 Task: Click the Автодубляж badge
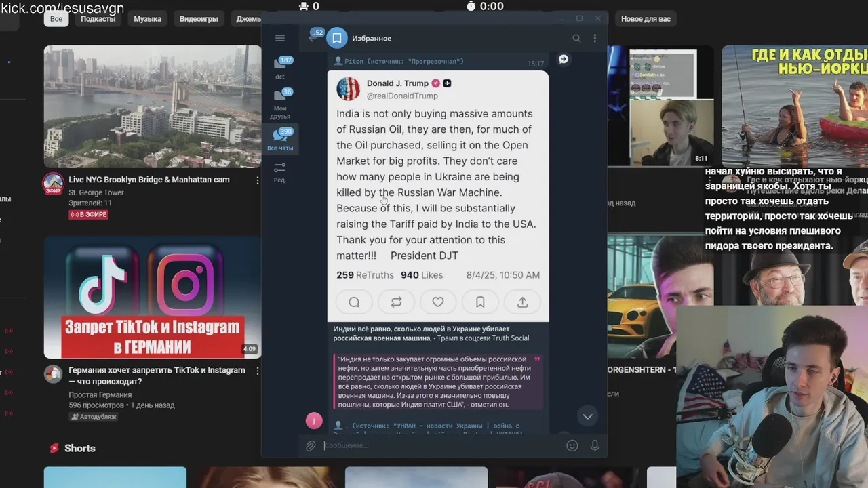tap(94, 417)
